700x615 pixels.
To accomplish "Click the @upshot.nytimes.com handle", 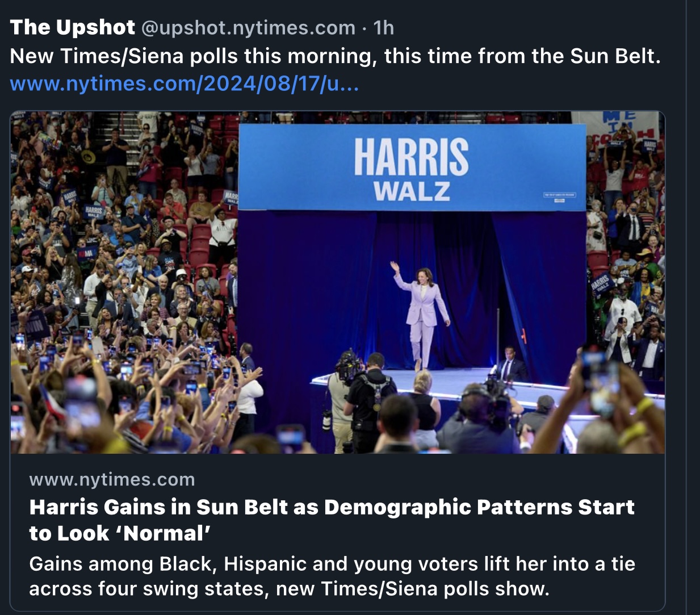I will [248, 28].
